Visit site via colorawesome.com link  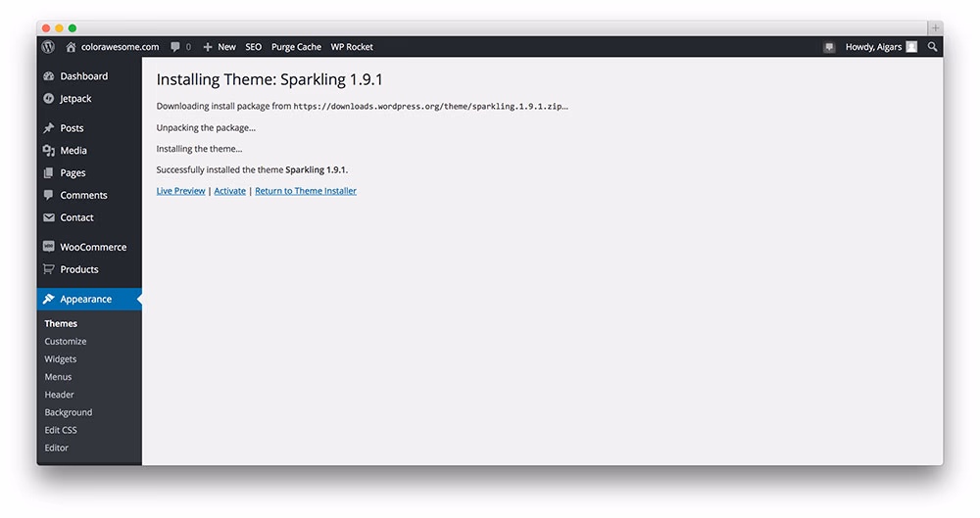coord(120,47)
